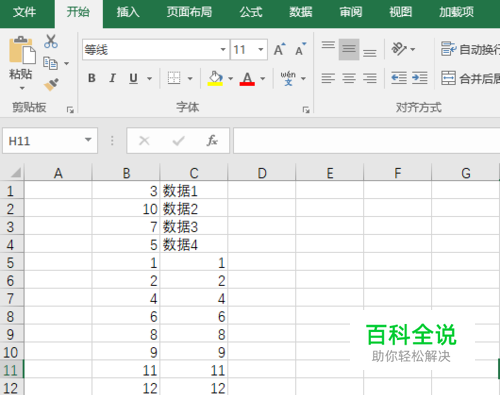Image resolution: width=500 pixels, height=395 pixels.
Task: Click 自动换行 wrap text button
Action: click(x=470, y=49)
